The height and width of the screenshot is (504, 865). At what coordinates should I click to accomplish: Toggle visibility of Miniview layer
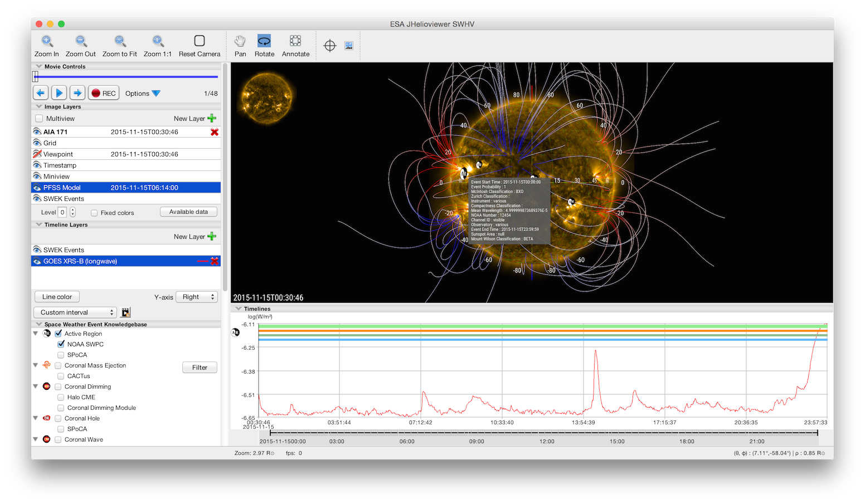[37, 177]
